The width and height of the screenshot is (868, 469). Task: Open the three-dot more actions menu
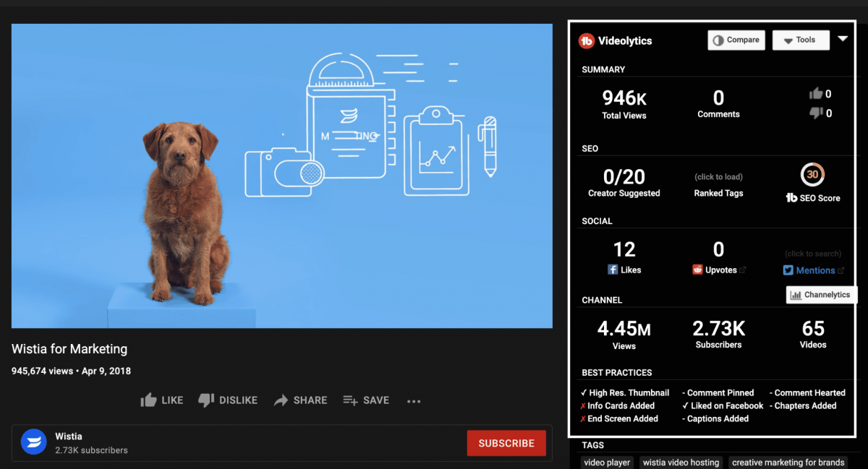click(414, 401)
